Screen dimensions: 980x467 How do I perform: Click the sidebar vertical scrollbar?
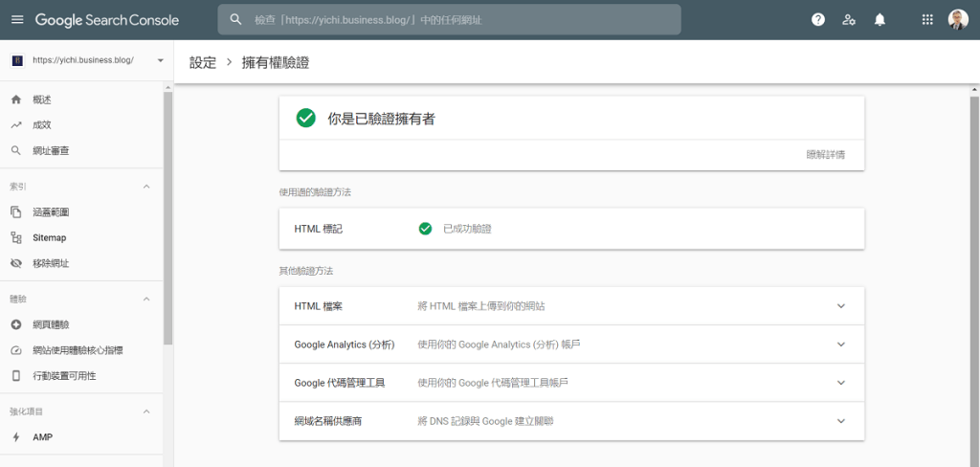point(167,217)
